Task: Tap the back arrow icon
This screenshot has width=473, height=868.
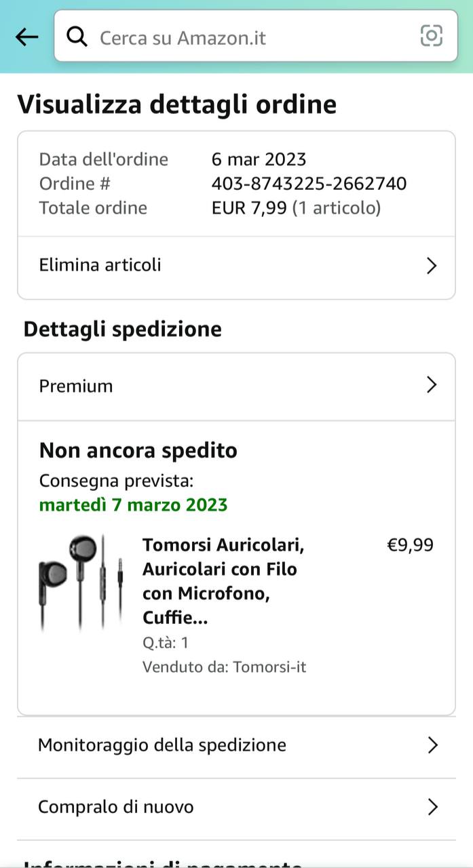Action: 26,37
